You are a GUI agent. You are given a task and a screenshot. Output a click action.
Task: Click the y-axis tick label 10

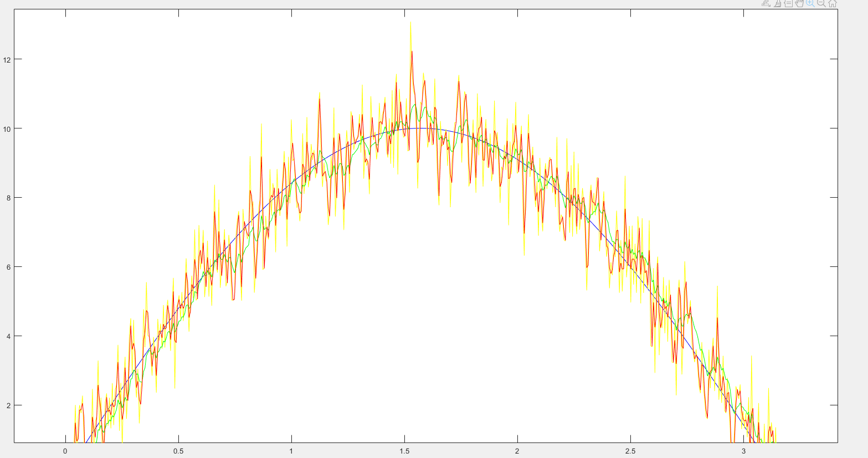pyautogui.click(x=6, y=128)
